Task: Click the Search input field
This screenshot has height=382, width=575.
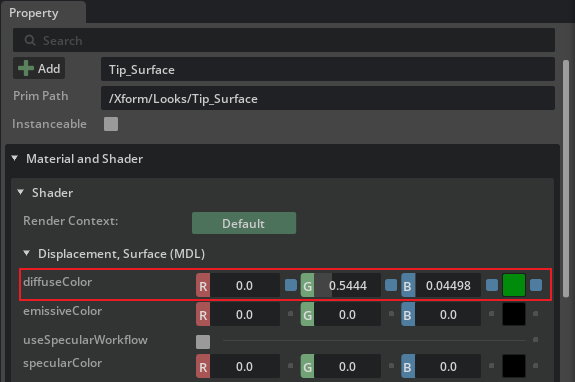Action: coord(284,40)
